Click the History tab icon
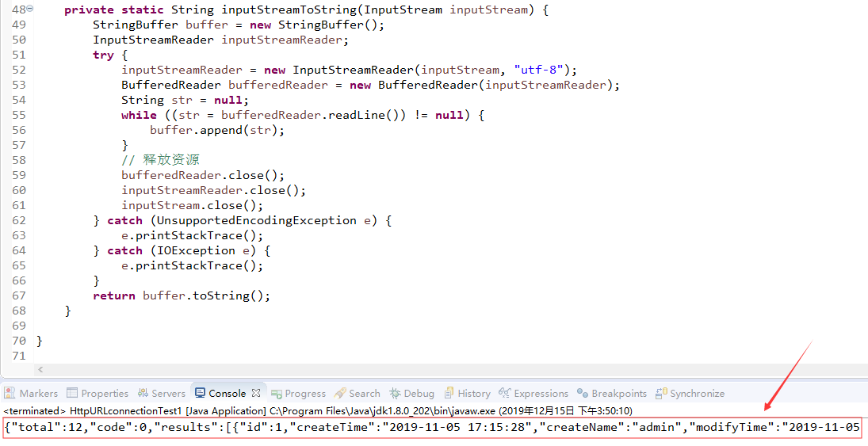868x446 pixels. coord(449,393)
